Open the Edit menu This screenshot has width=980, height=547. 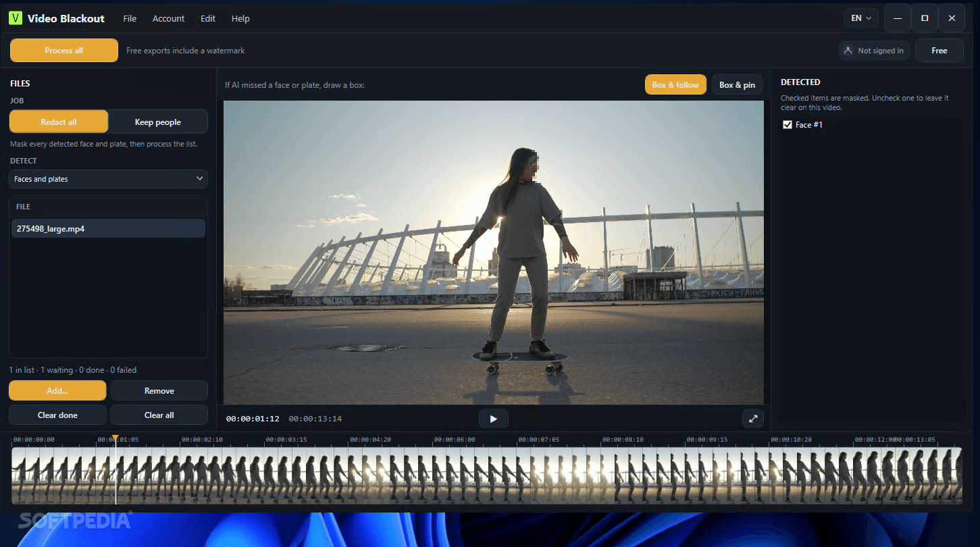point(208,19)
